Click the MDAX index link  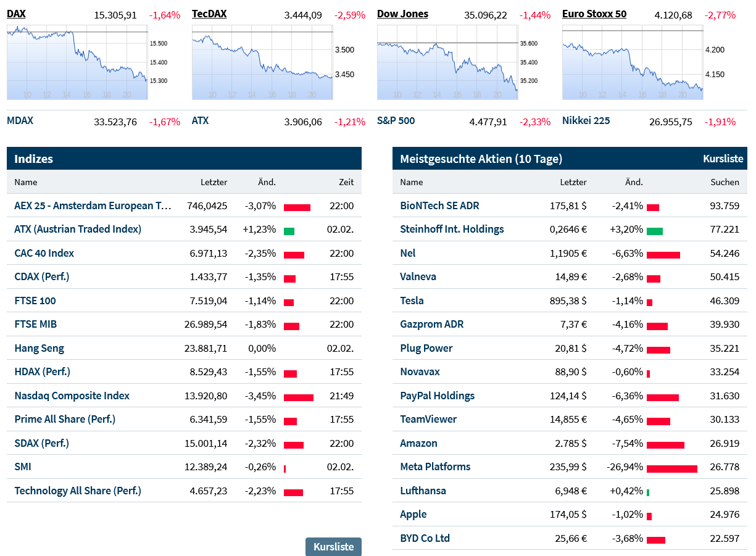pyautogui.click(x=20, y=121)
